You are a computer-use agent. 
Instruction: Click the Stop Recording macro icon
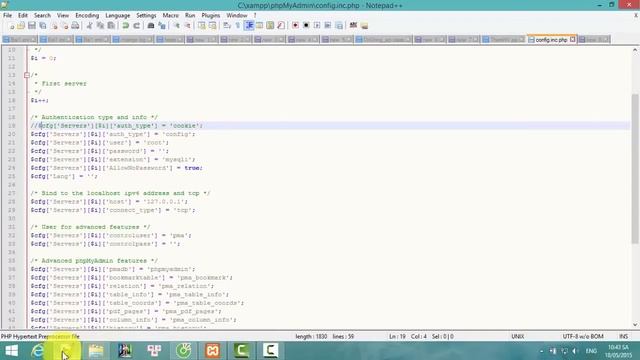tap(306, 26)
